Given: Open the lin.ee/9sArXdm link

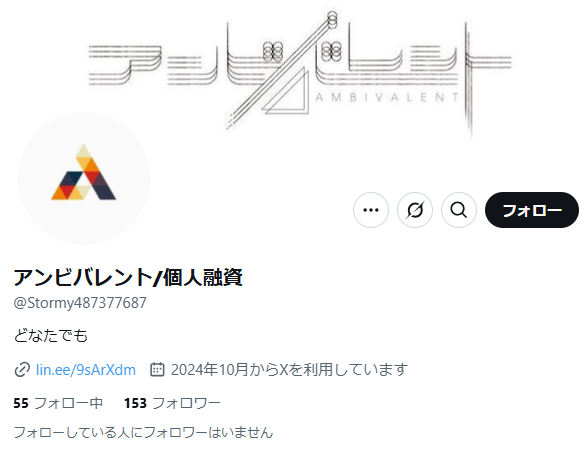Looking at the screenshot, I should pos(86,370).
